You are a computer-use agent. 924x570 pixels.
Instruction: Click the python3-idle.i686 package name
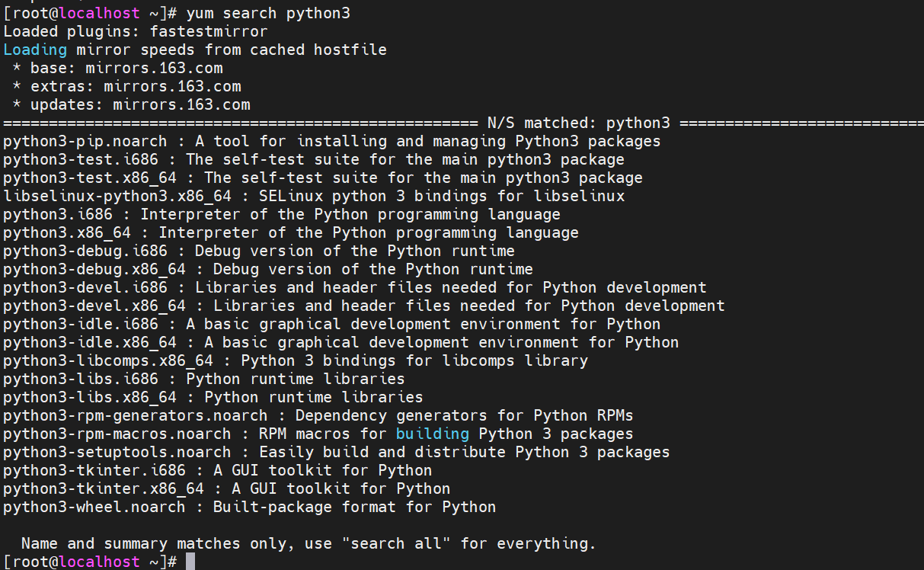coord(80,324)
